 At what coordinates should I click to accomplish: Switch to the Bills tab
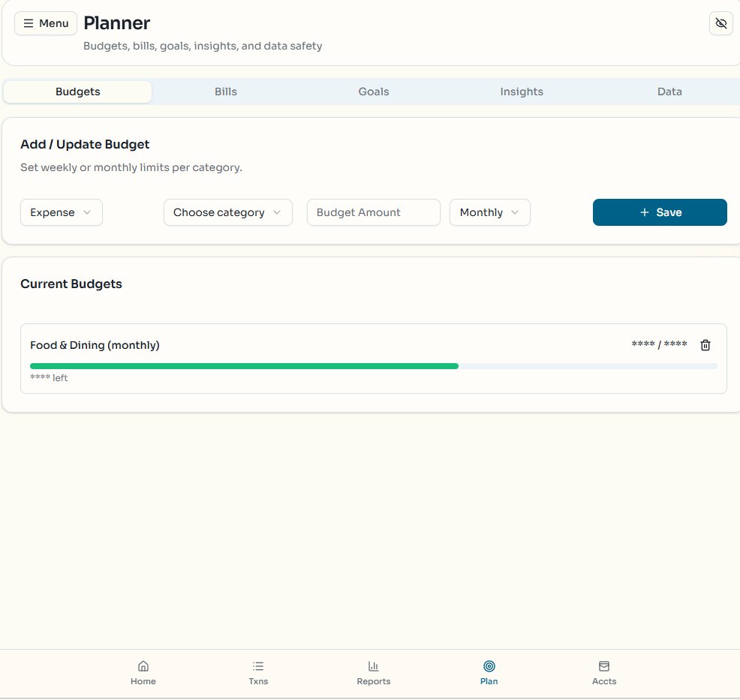point(226,92)
